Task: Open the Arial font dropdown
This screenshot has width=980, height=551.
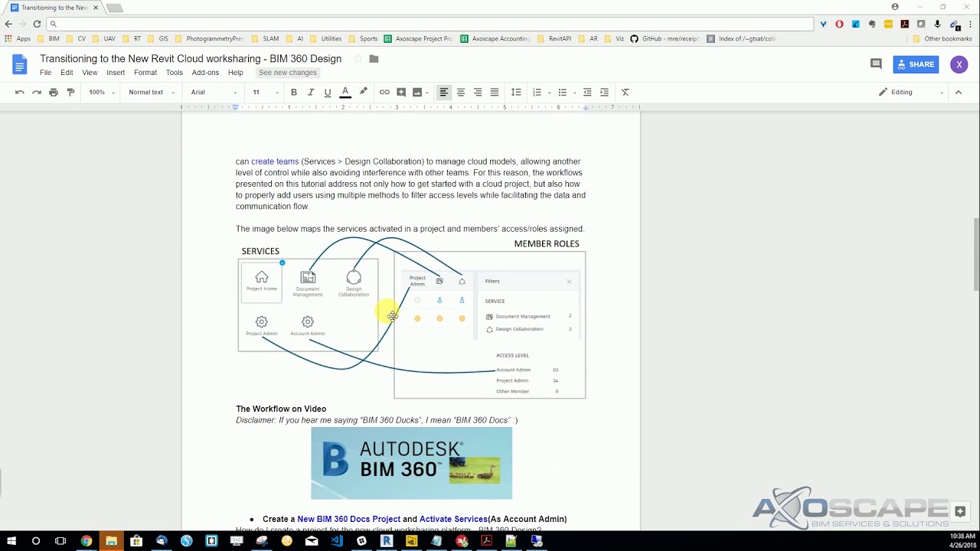Action: (x=214, y=92)
